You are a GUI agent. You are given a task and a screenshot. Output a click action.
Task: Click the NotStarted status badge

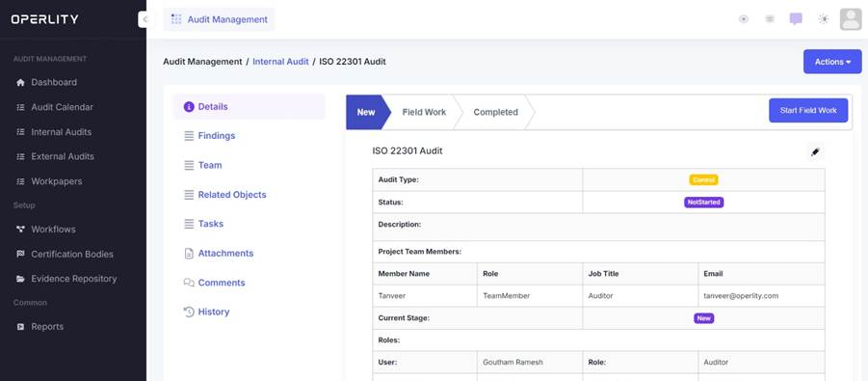coord(703,203)
